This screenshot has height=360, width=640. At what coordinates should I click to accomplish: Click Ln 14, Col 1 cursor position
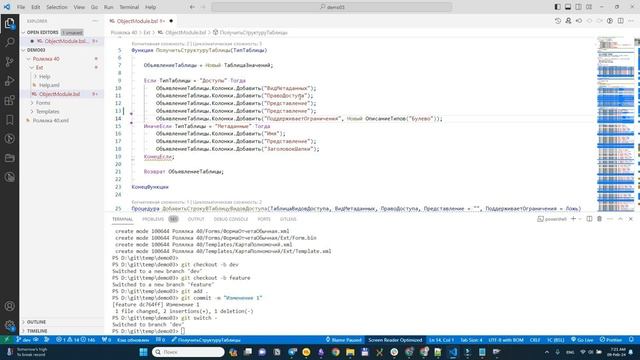click(x=441, y=340)
